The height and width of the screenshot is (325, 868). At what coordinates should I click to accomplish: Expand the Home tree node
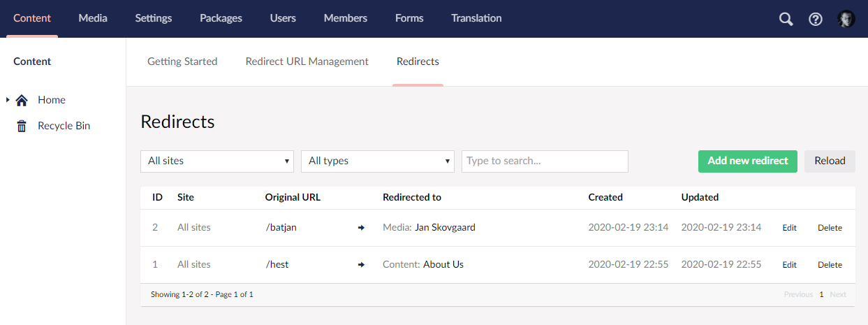click(x=8, y=100)
